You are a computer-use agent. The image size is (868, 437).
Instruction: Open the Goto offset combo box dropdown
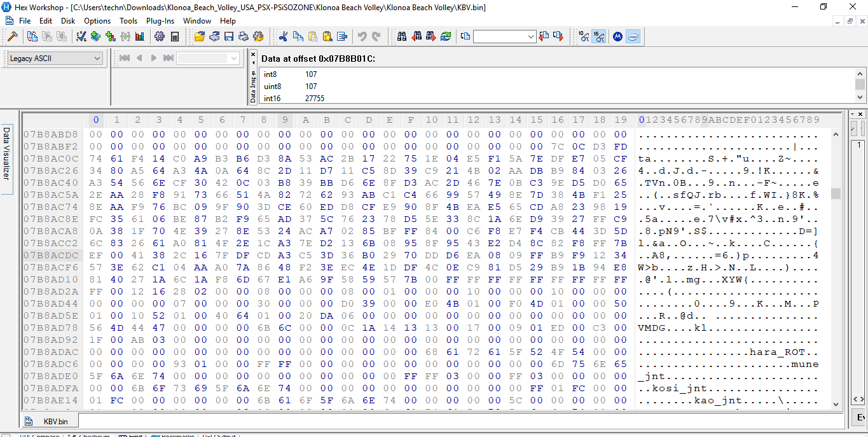(531, 37)
